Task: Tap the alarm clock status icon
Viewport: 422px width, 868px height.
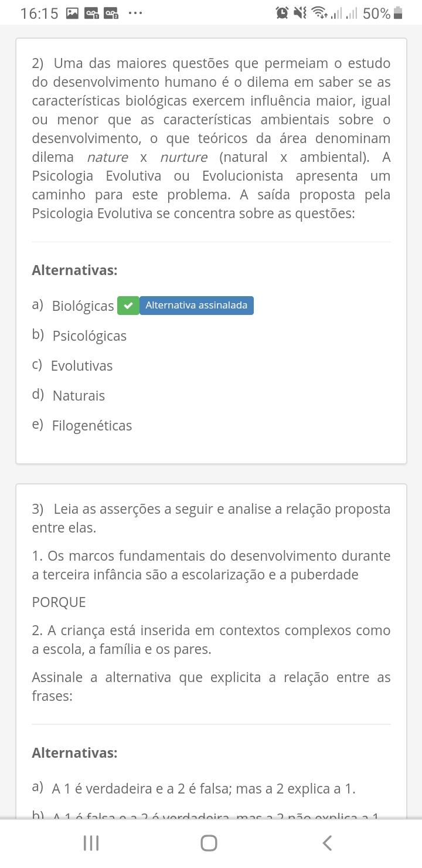Action: point(282,13)
